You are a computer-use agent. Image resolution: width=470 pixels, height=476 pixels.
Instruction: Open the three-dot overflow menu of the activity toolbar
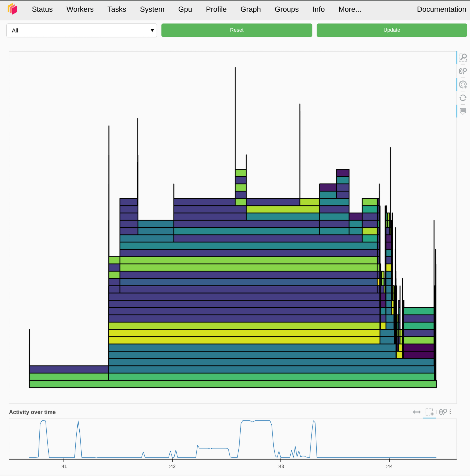coord(451,412)
